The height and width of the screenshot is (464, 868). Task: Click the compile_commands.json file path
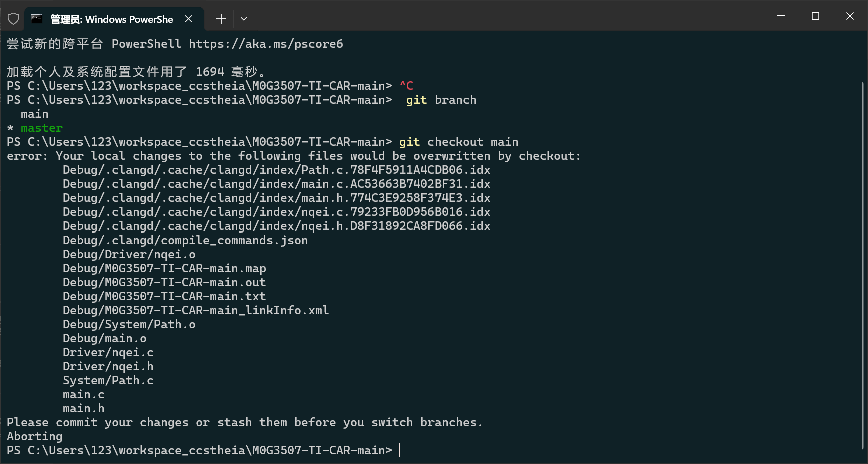185,241
